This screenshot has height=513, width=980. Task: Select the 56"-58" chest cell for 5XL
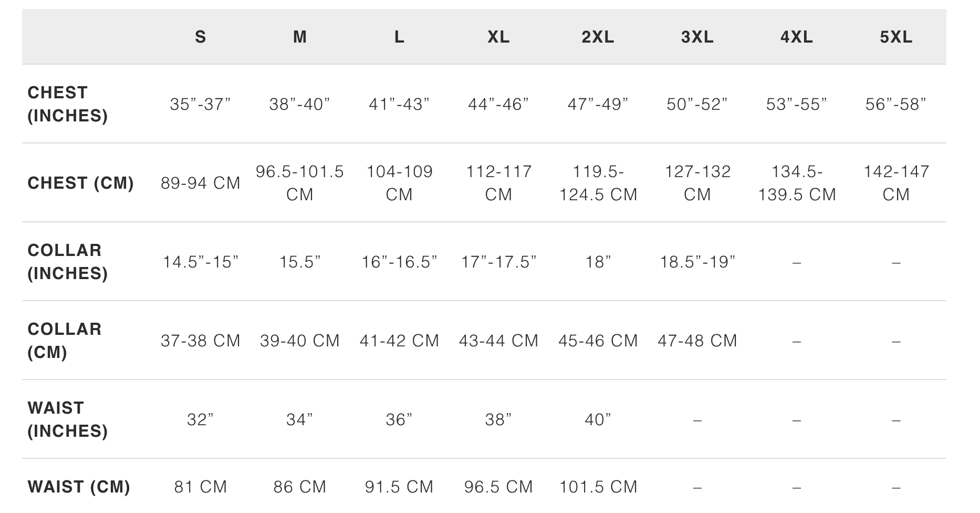coord(896,104)
